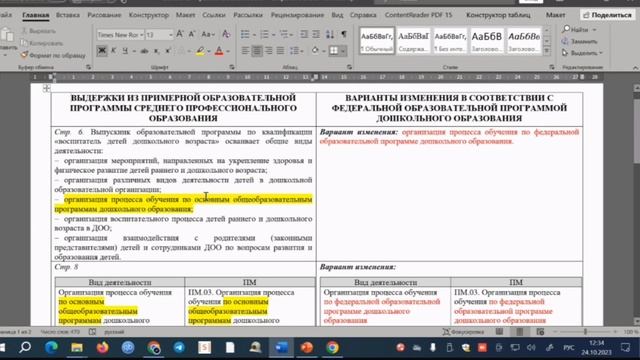Align the paragraph to center
The width and height of the screenshot is (640, 360).
tap(257, 51)
